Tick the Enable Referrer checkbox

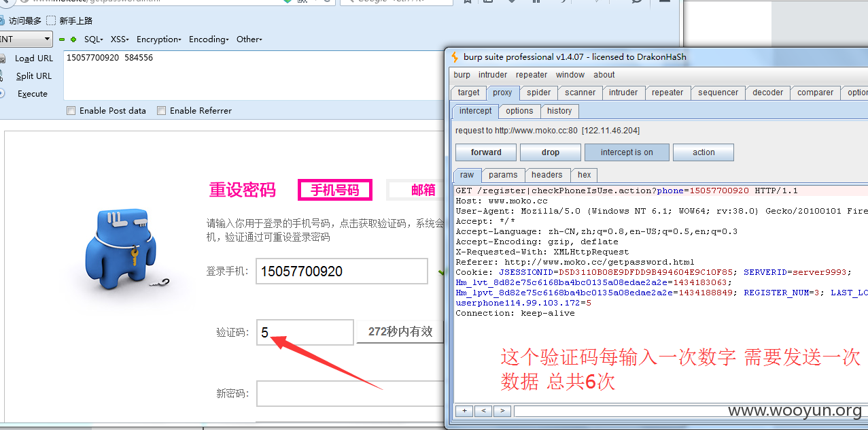pyautogui.click(x=162, y=110)
